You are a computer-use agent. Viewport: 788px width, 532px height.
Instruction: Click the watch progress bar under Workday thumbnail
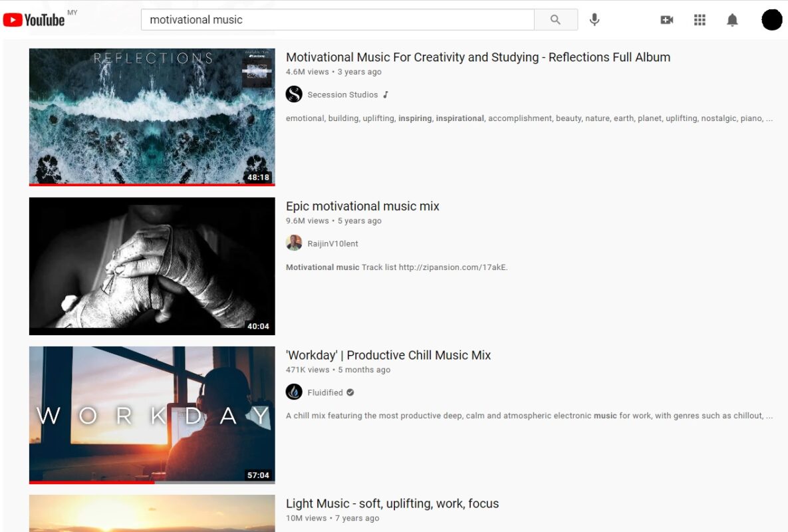point(152,482)
